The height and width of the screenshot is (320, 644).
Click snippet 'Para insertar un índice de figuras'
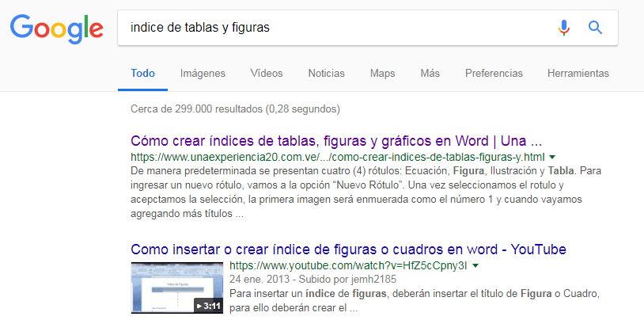tap(415, 301)
